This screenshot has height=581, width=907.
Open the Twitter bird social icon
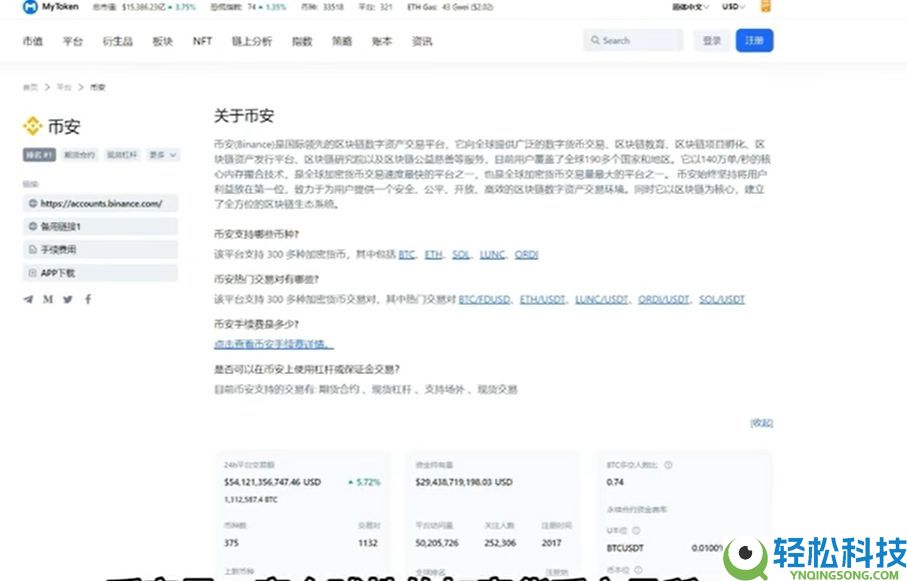click(x=68, y=299)
